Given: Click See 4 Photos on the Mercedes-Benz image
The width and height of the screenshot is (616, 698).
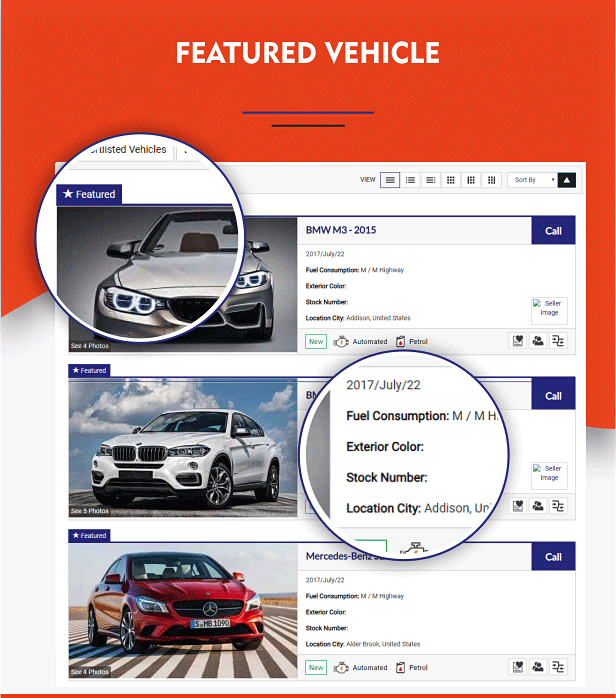Looking at the screenshot, I should [x=89, y=672].
